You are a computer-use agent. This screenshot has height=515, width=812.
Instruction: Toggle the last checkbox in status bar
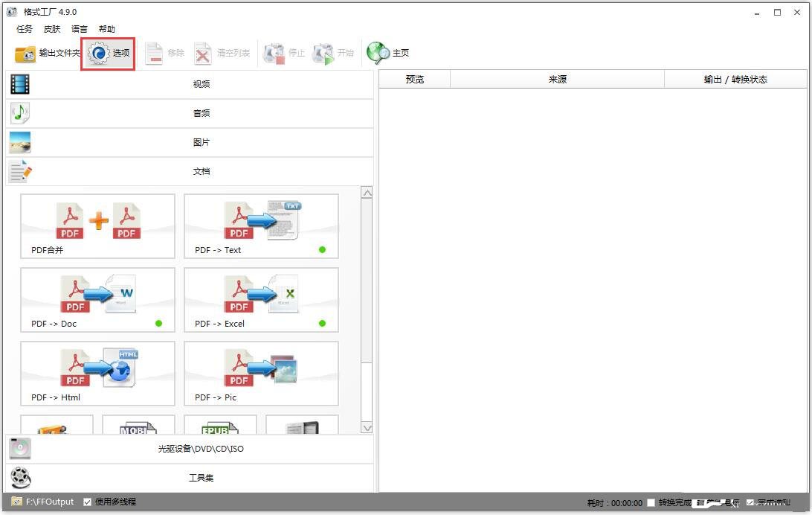click(750, 502)
